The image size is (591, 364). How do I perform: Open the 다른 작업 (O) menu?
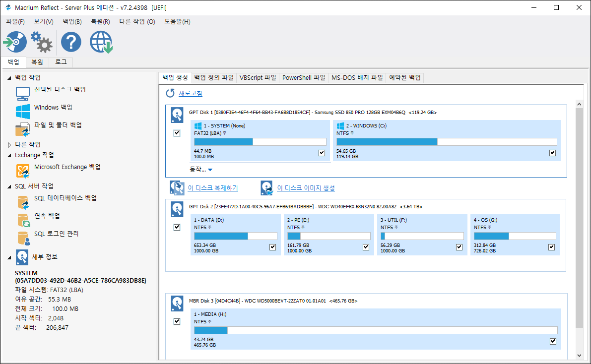pos(137,21)
